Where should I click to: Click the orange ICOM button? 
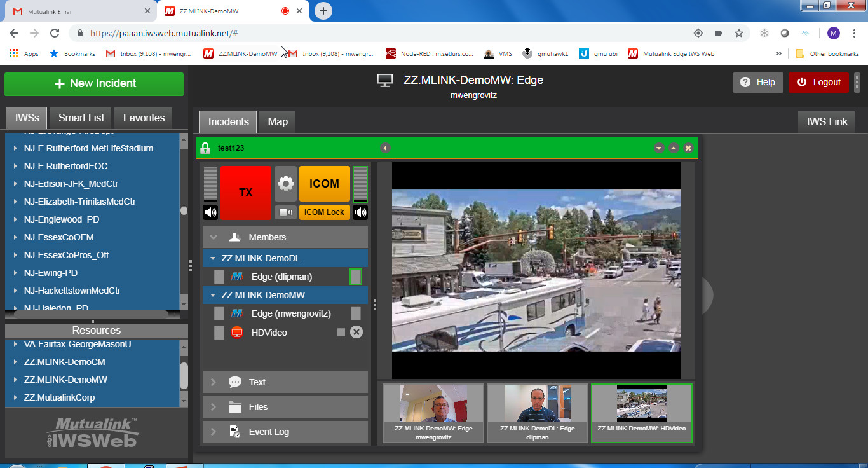click(x=324, y=184)
